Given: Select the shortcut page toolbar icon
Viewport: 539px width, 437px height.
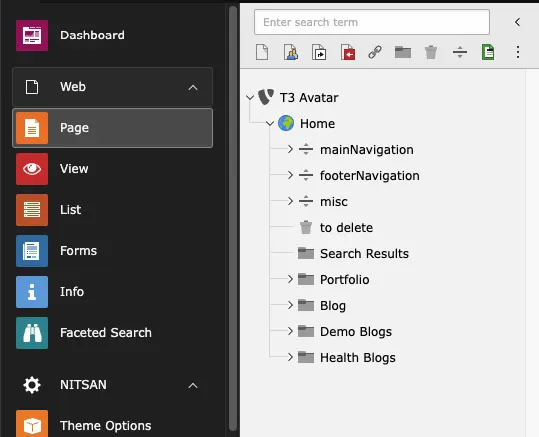Looking at the screenshot, I should click(x=319, y=52).
